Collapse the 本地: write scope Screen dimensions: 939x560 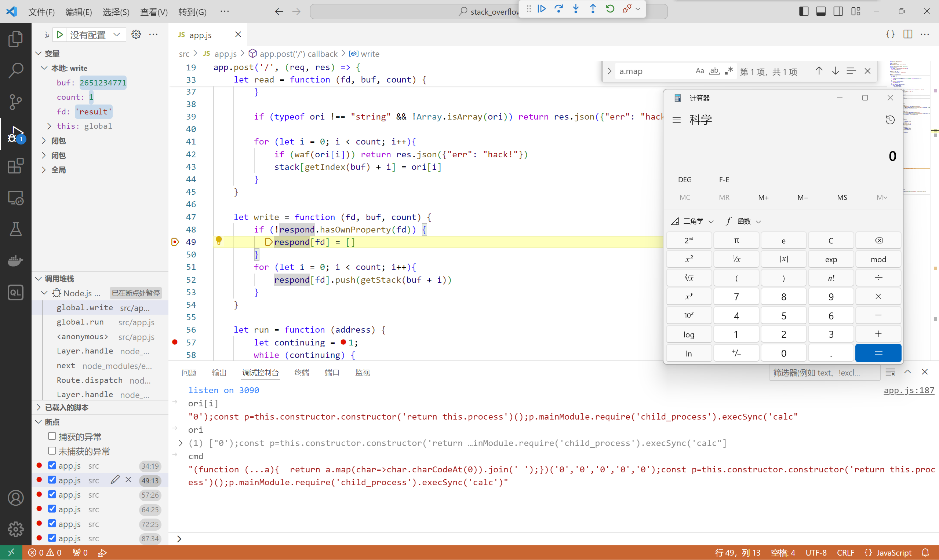pos(44,68)
